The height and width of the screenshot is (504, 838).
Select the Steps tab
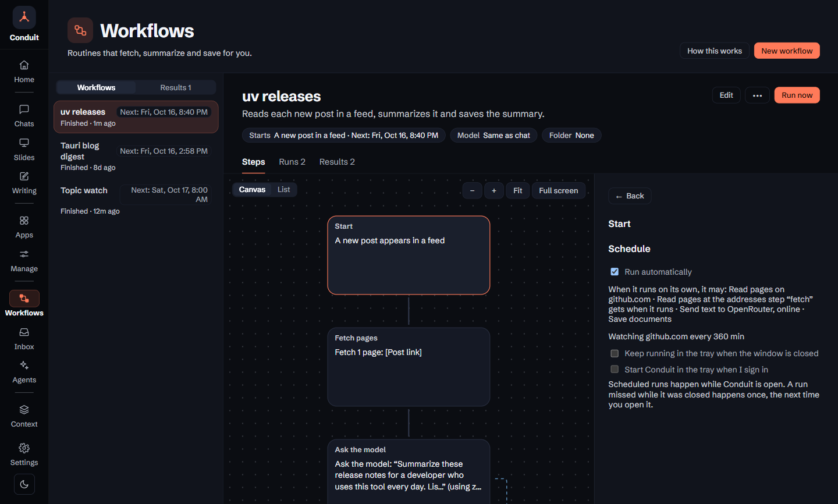point(254,162)
